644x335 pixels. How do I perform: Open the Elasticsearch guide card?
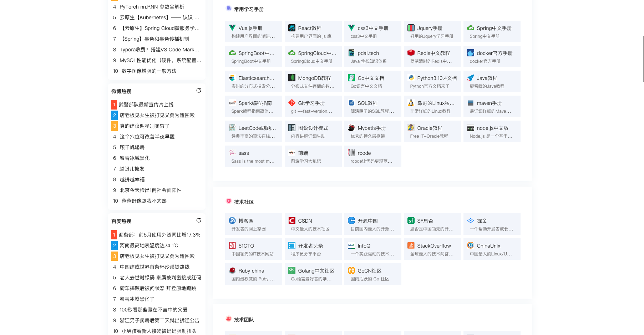pos(253,81)
